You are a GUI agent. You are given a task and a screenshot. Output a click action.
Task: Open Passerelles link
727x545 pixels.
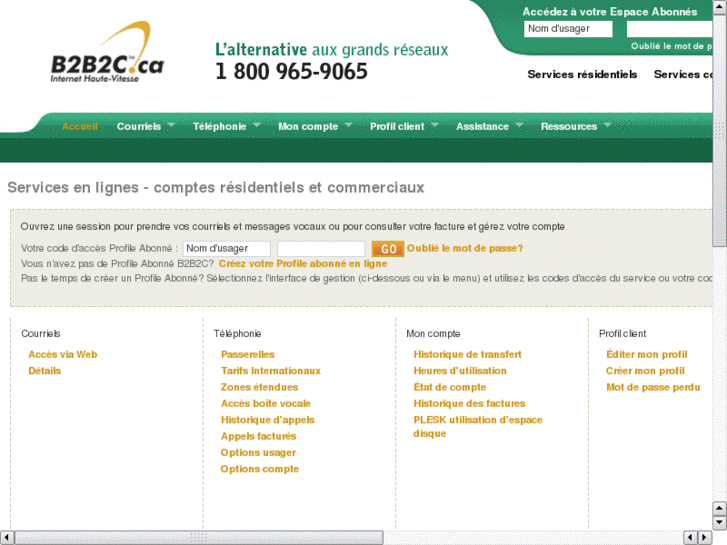click(x=248, y=354)
